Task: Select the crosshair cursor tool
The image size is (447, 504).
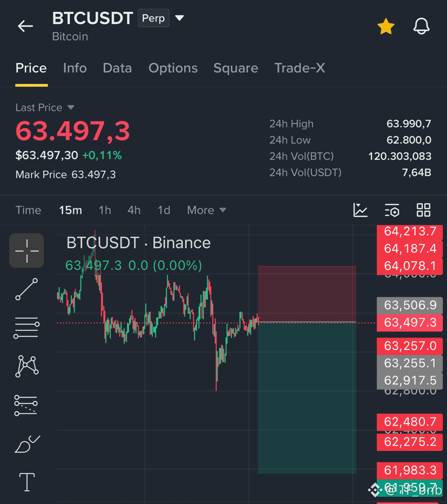Action: [26, 251]
